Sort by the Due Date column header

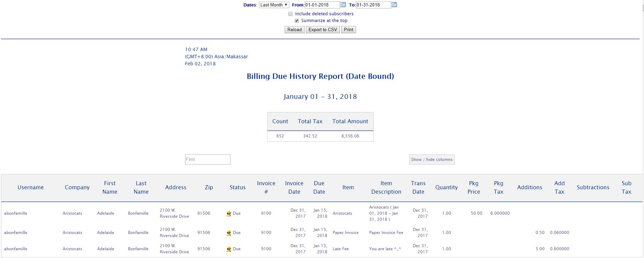click(x=319, y=188)
